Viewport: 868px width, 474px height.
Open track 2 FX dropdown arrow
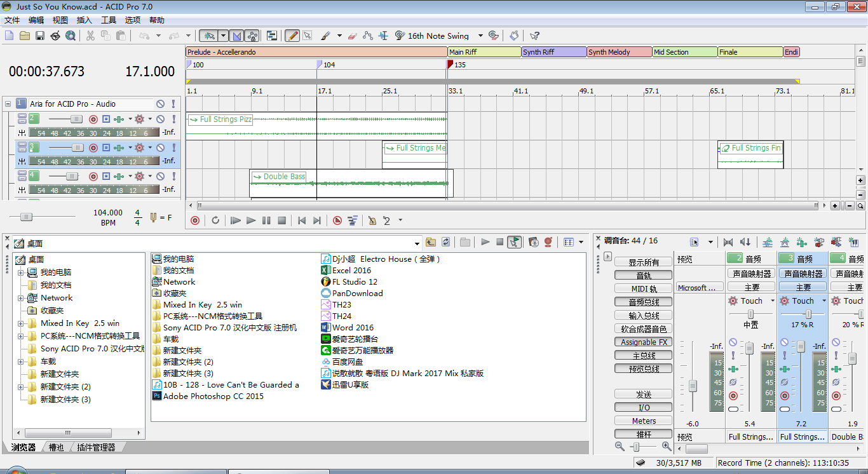point(150,119)
